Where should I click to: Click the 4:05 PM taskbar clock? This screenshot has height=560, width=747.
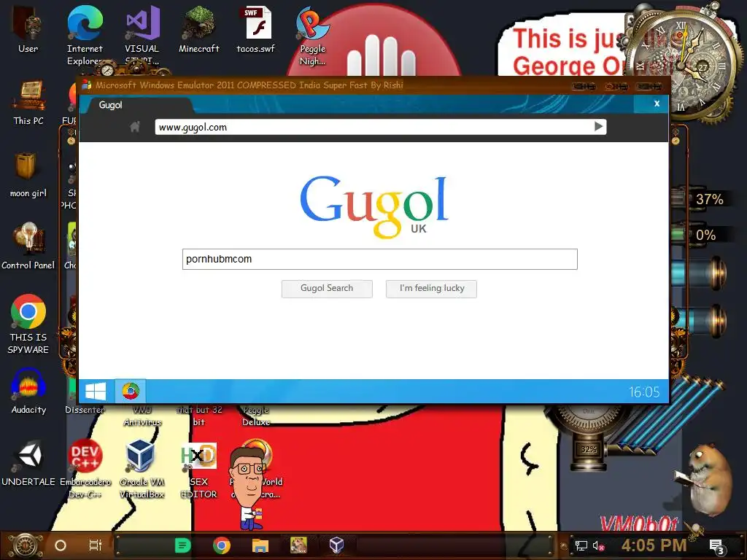tap(654, 545)
